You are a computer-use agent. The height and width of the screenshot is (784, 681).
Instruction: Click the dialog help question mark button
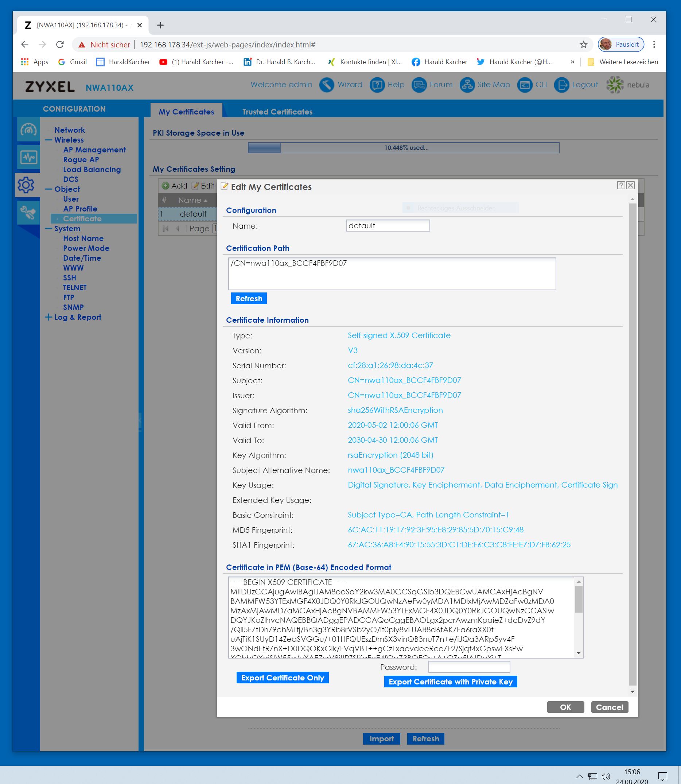coord(621,185)
